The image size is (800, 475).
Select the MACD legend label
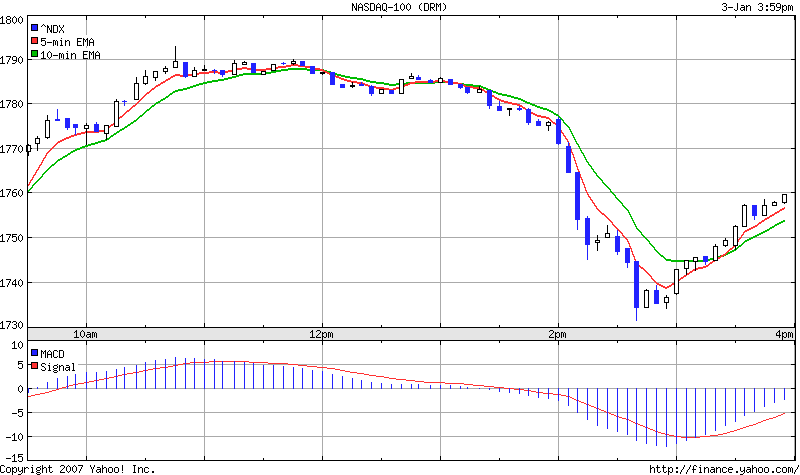tap(53, 354)
